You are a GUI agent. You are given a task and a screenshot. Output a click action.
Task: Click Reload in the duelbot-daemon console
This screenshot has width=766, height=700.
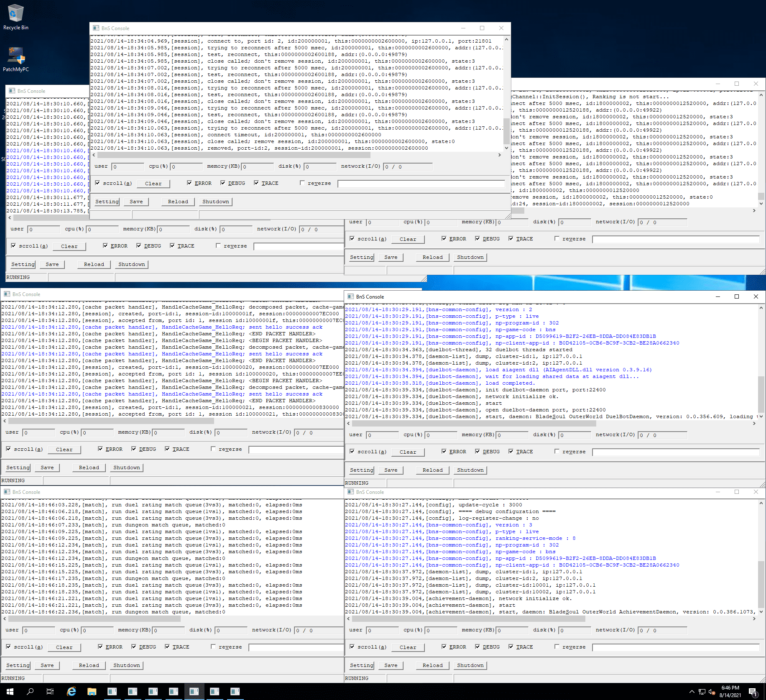[433, 470]
